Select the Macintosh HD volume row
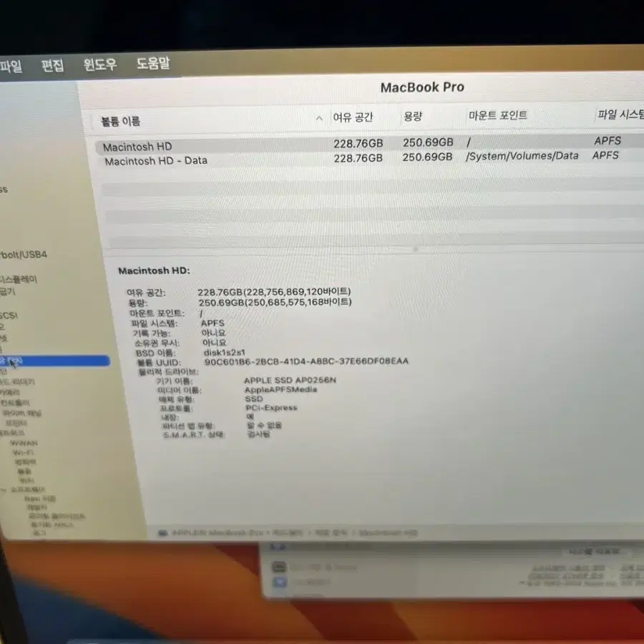The height and width of the screenshot is (644, 644). 370,145
